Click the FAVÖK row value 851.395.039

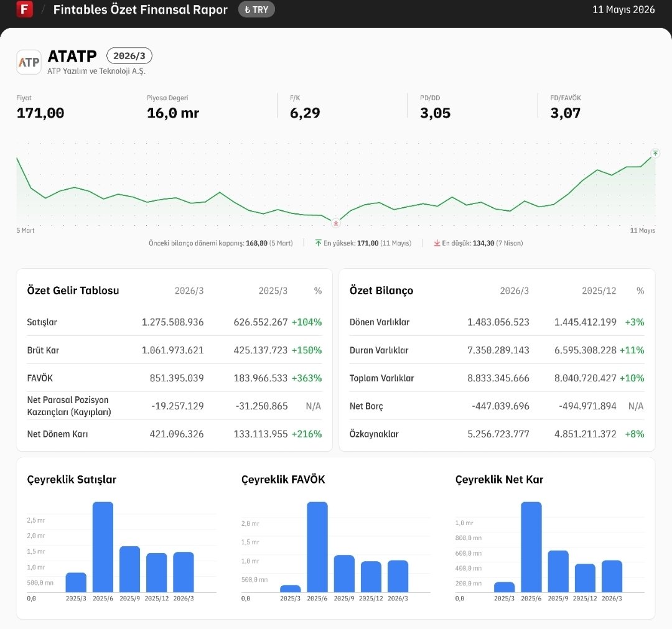177,378
